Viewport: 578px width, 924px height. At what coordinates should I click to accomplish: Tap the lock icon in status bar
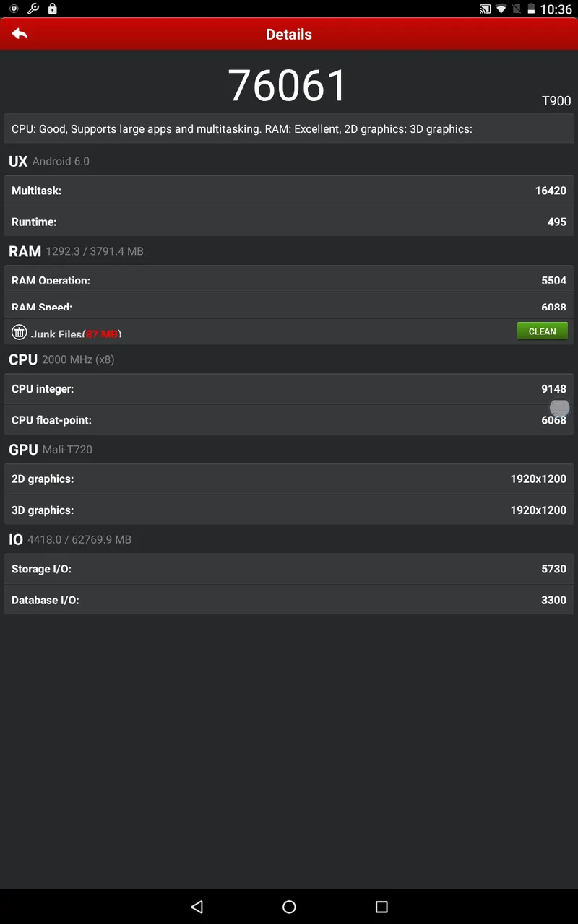[52, 9]
